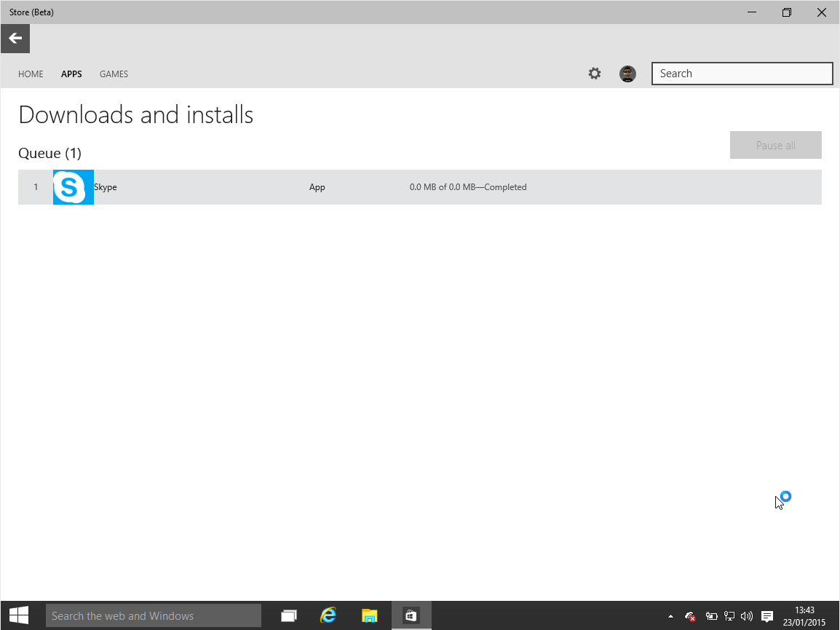Launch Internet Explorer from the taskbar
840x630 pixels.
[328, 615]
